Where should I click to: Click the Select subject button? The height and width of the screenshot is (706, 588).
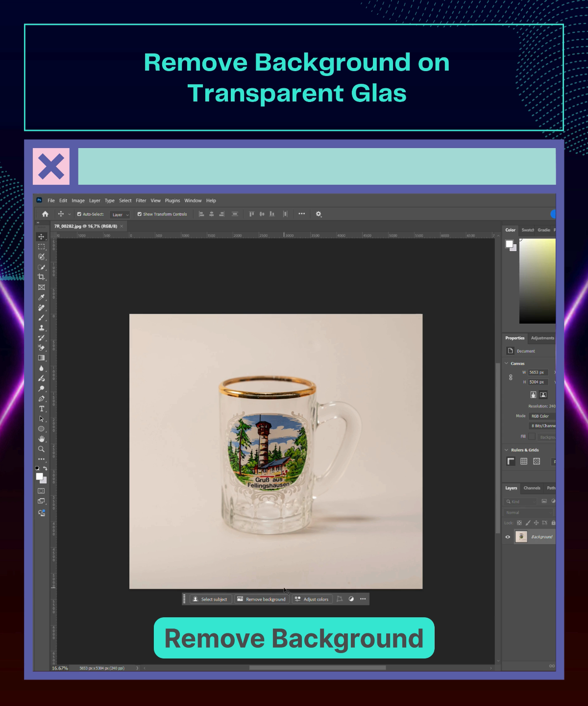coord(210,599)
